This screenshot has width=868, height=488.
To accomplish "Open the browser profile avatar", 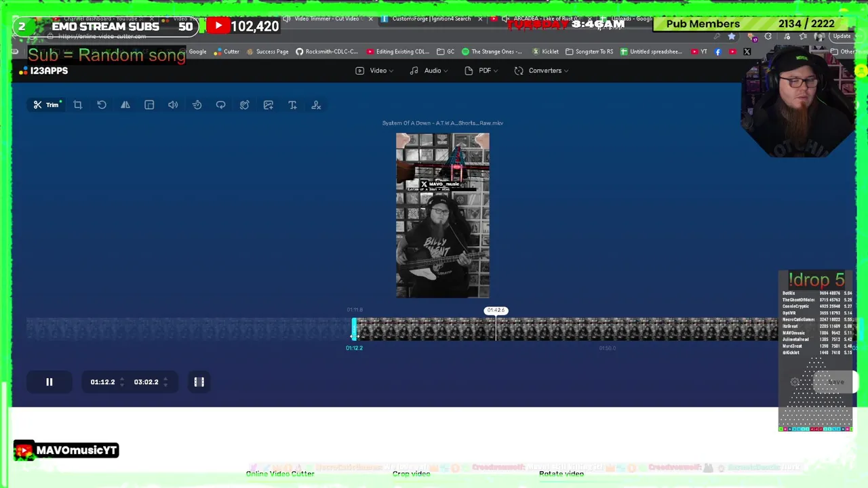I will pyautogui.click(x=818, y=37).
